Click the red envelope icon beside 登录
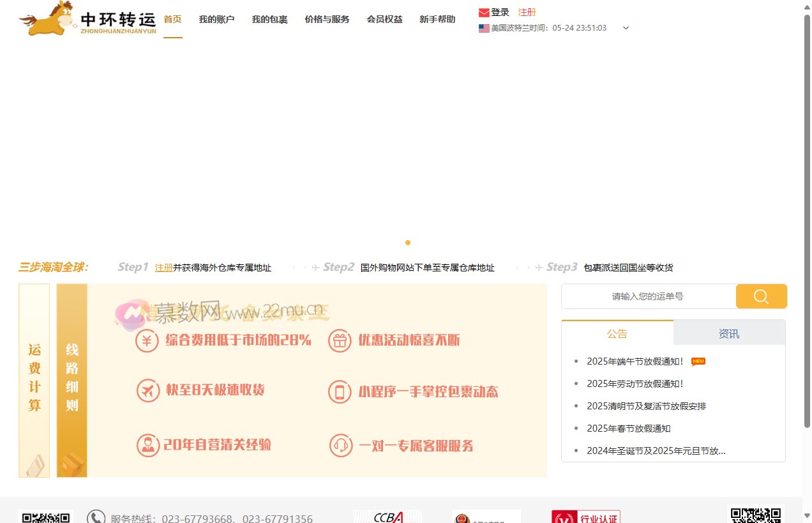The image size is (812, 523). [483, 11]
